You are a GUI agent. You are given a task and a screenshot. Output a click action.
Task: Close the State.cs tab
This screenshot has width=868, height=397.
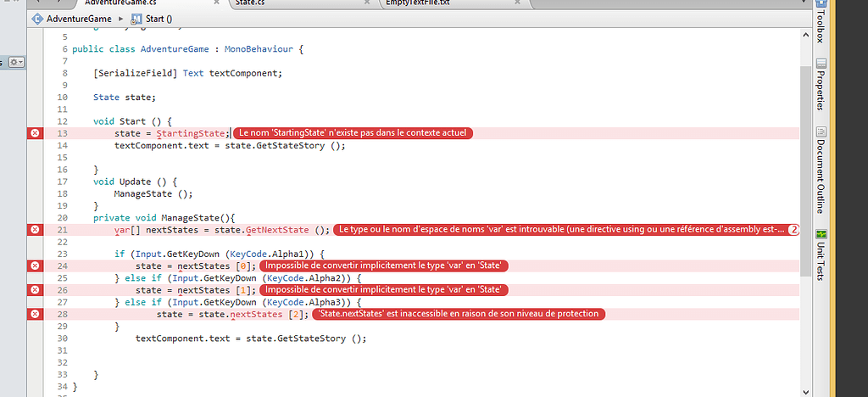(366, 3)
